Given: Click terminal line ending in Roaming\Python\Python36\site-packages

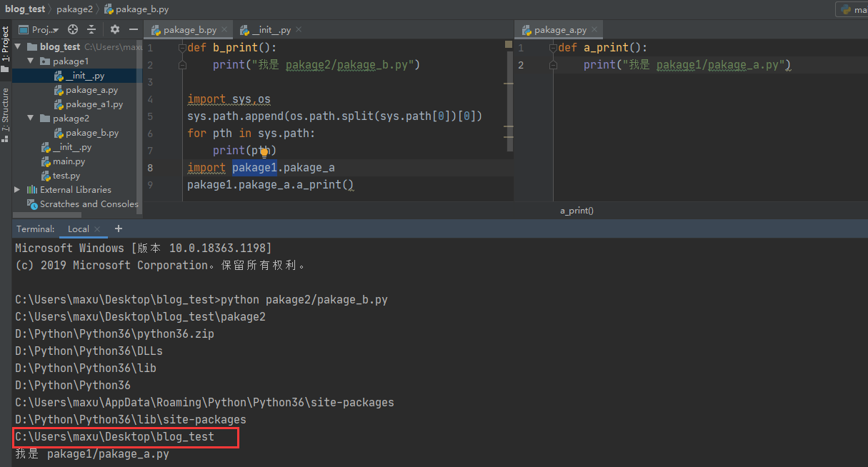Looking at the screenshot, I should [x=204, y=403].
